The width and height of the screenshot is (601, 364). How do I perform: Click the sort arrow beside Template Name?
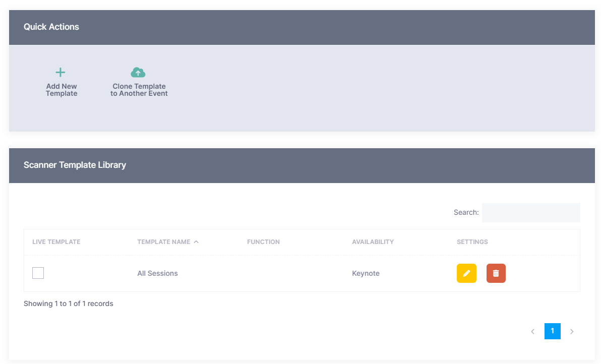pyautogui.click(x=196, y=242)
